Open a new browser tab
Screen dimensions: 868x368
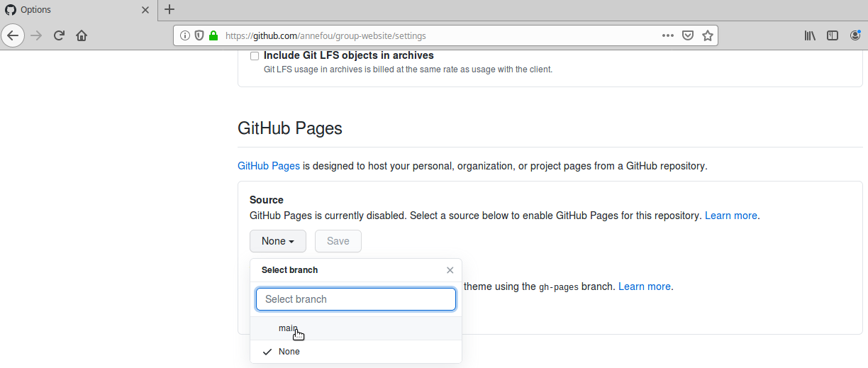point(169,10)
